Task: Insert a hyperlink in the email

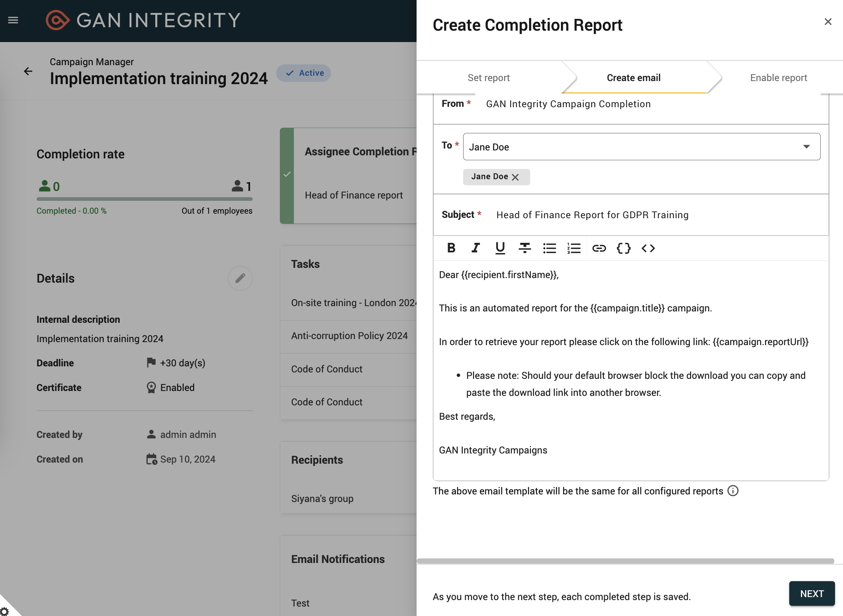Action: (x=599, y=248)
